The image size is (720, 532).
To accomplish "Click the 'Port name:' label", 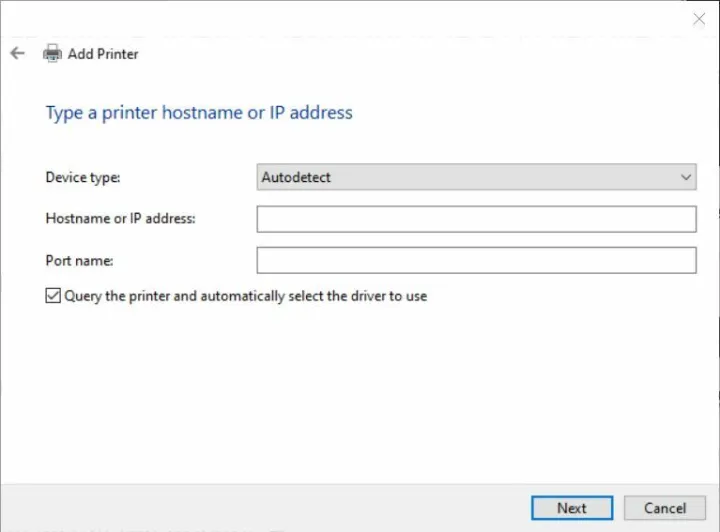I will click(80, 261).
